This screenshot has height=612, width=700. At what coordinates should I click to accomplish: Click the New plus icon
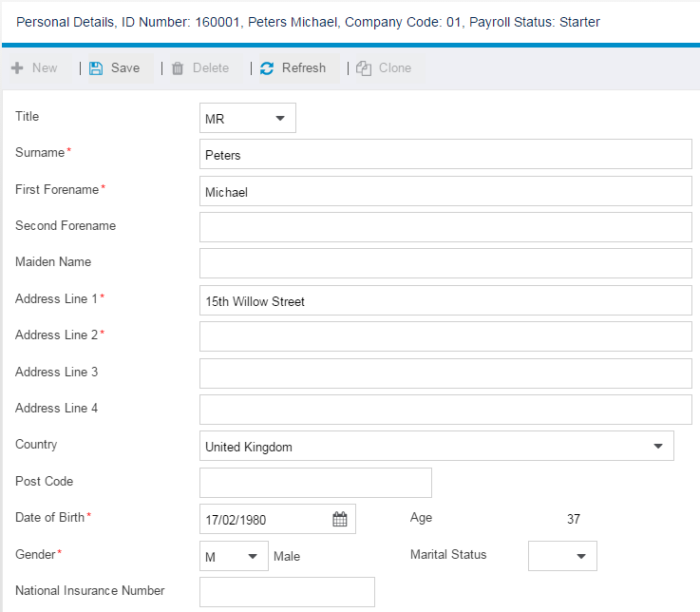point(17,67)
